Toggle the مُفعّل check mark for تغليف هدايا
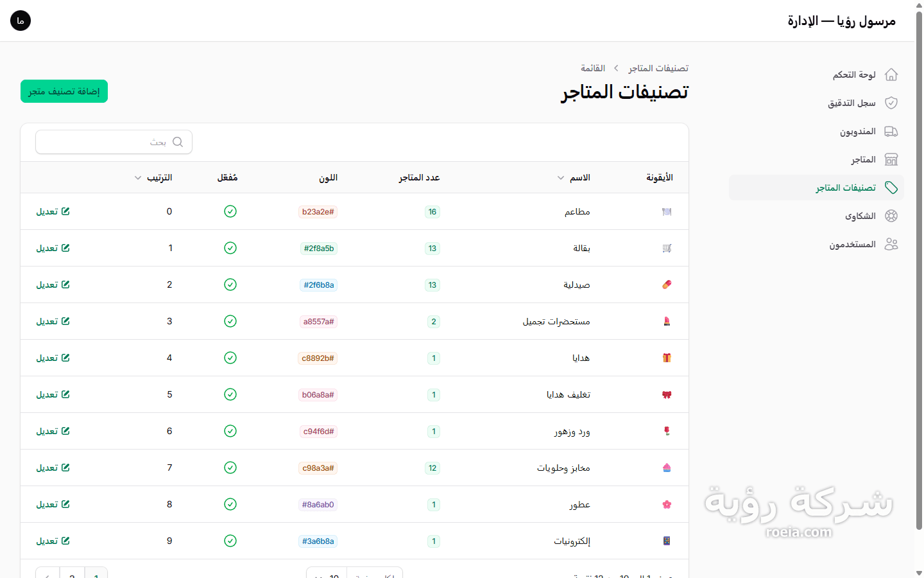The height and width of the screenshot is (578, 924). (x=230, y=394)
